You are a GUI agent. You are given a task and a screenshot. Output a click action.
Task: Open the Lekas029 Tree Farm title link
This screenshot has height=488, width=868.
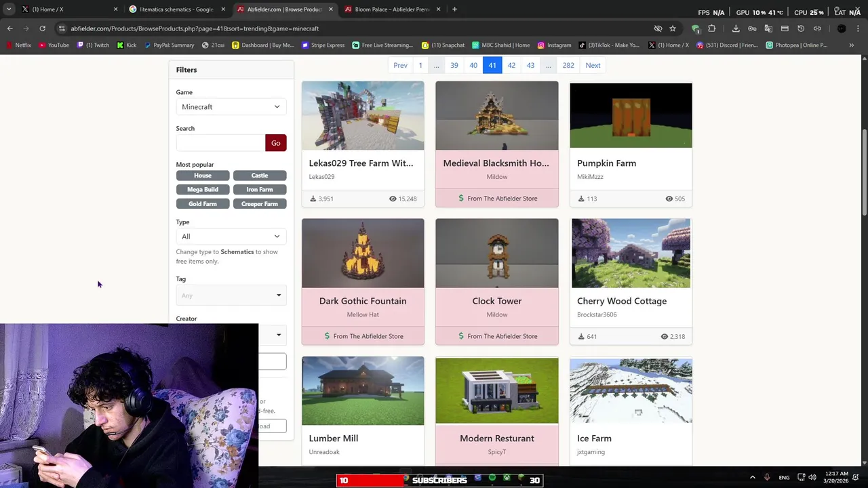pos(361,163)
